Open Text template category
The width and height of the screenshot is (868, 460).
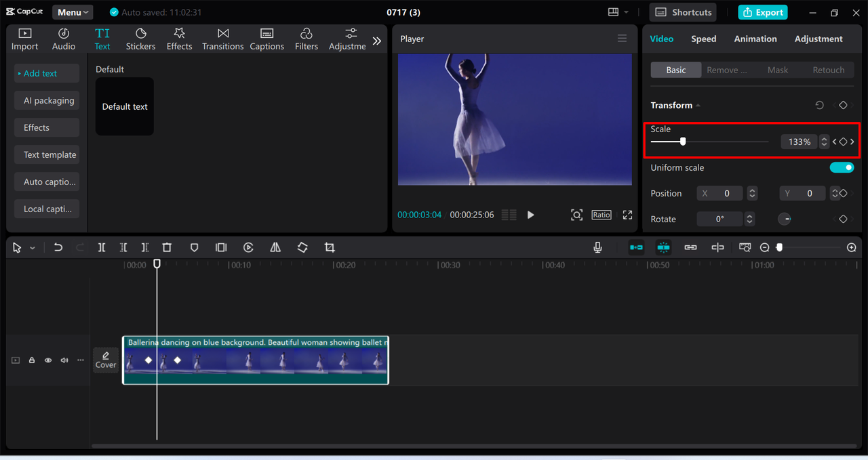point(47,154)
